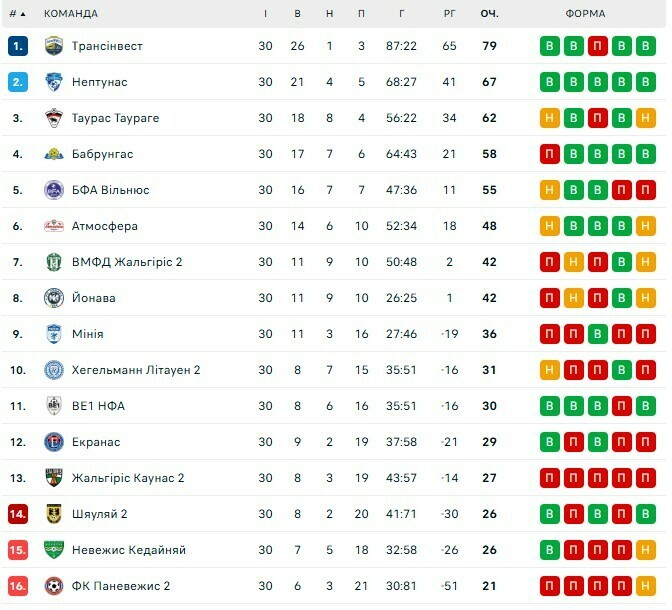Click Таурас Таураге's first orange Н form badge
The image size is (672, 610).
pos(549,118)
